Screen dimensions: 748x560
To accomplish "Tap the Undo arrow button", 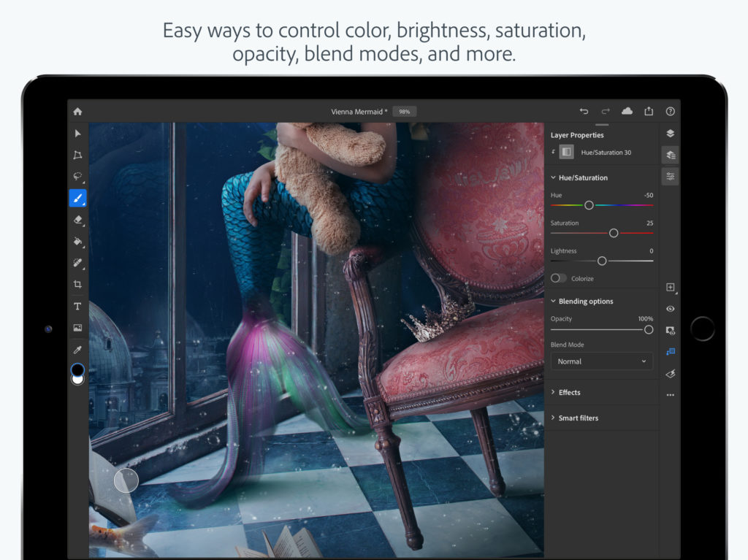I will coord(584,111).
